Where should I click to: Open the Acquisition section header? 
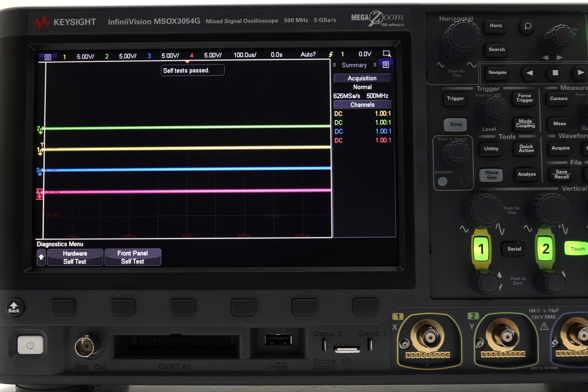pos(362,78)
